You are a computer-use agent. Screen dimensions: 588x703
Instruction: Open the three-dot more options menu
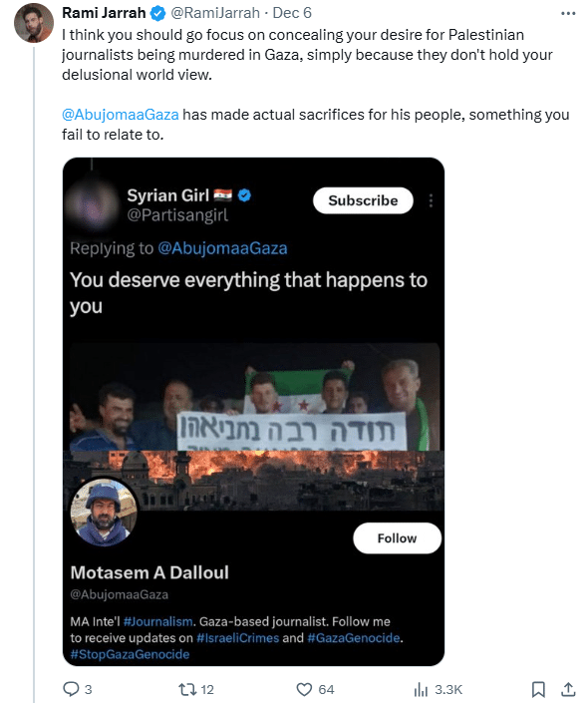568,13
